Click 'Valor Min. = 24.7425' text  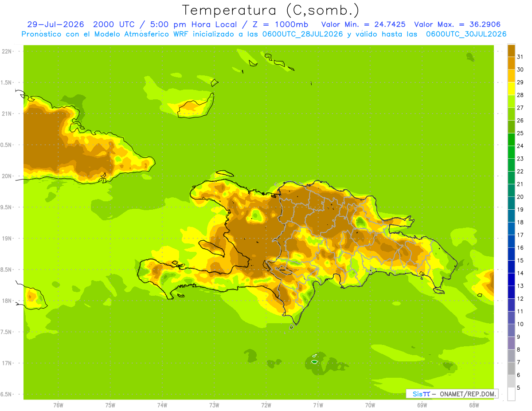[x=363, y=24]
